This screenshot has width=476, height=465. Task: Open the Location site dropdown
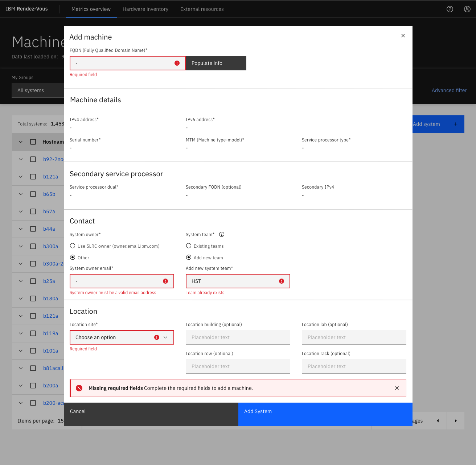pyautogui.click(x=122, y=337)
